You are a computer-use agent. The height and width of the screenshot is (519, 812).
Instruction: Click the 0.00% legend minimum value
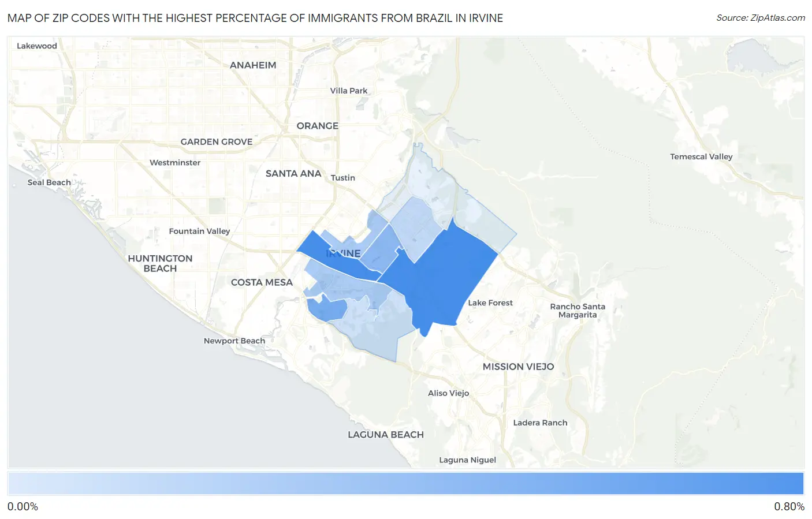[x=23, y=507]
